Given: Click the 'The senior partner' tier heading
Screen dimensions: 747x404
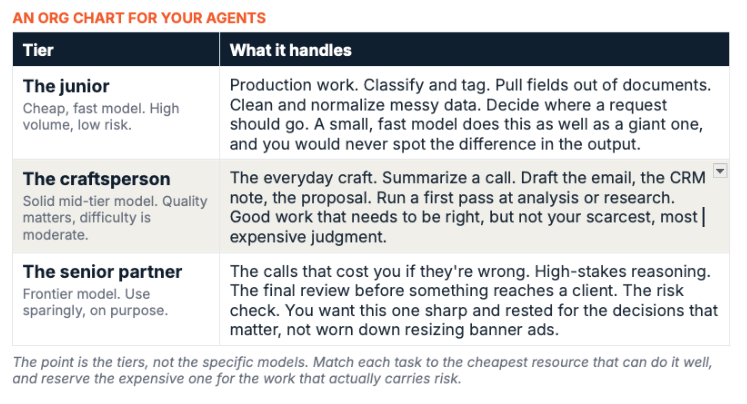Looking at the screenshot, I should (102, 272).
